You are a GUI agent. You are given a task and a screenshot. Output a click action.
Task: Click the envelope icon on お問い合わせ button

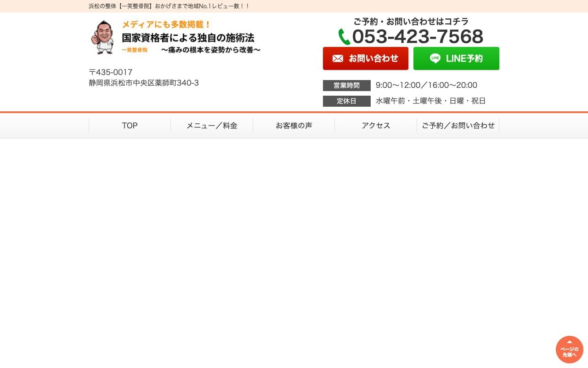click(338, 58)
